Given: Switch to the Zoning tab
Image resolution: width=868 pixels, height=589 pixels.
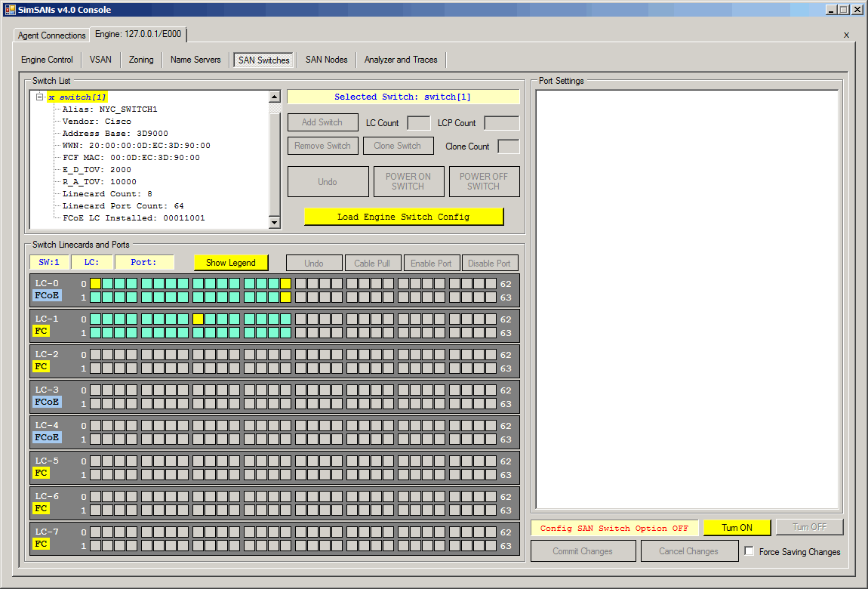Looking at the screenshot, I should point(141,60).
